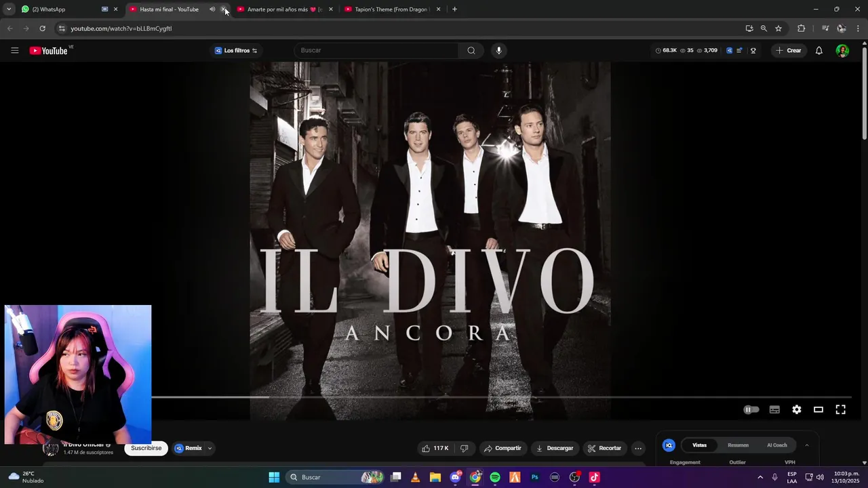Click the vidIQ Remix button

pyautogui.click(x=189, y=448)
